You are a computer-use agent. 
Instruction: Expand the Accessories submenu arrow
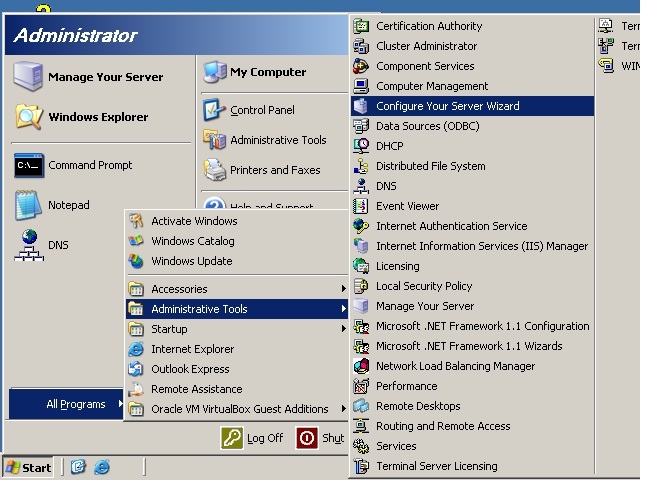point(343,289)
